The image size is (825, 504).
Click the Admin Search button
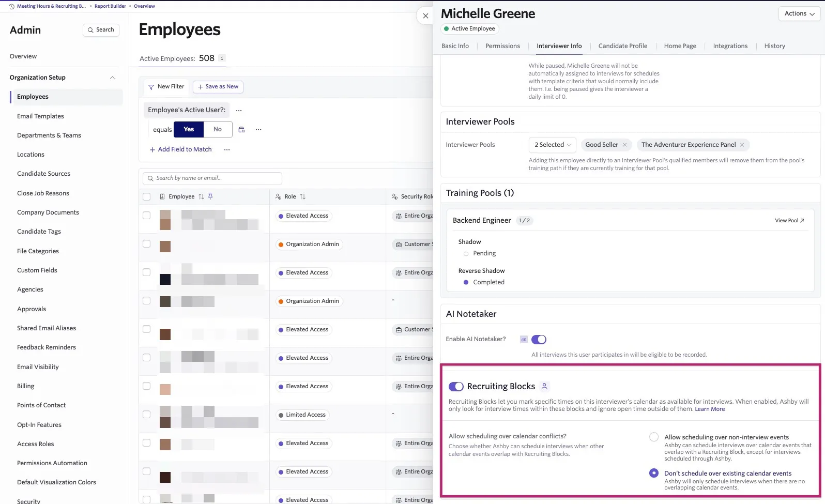(x=101, y=30)
